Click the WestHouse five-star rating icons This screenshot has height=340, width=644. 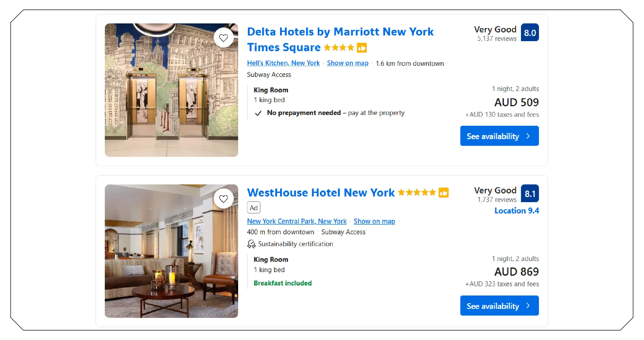click(x=417, y=192)
